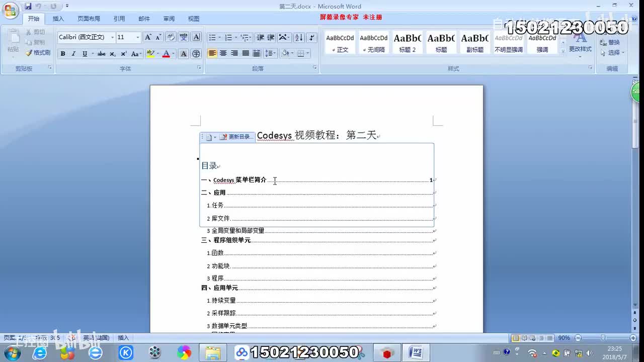Switch to the 引用 ribbon tab
644x362 pixels.
pos(119,19)
